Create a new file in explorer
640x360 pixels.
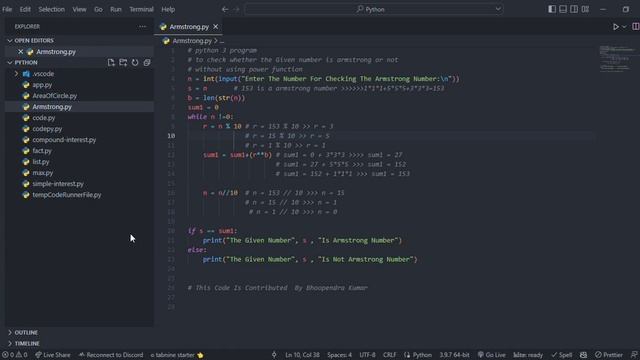coord(111,62)
